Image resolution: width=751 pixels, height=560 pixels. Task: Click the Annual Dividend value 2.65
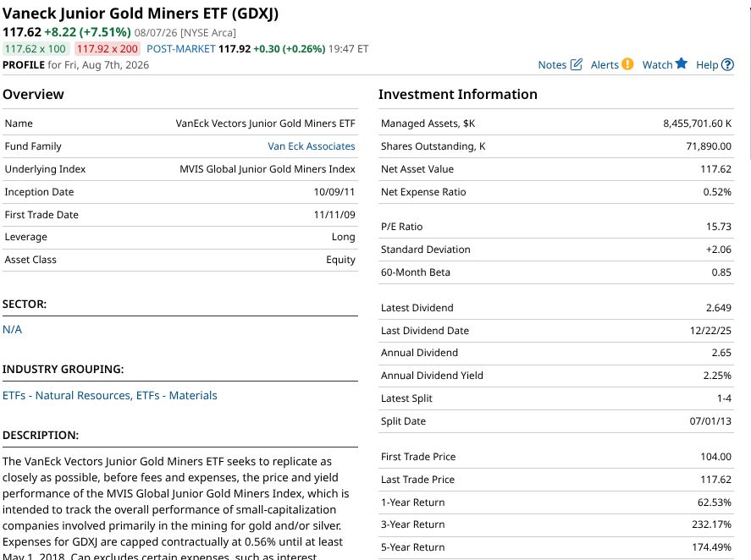(x=721, y=353)
